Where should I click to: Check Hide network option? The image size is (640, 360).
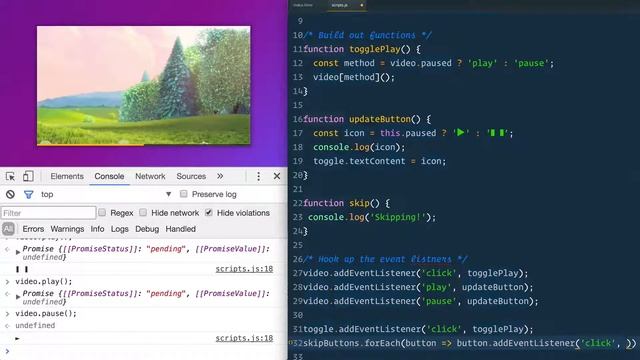143,212
